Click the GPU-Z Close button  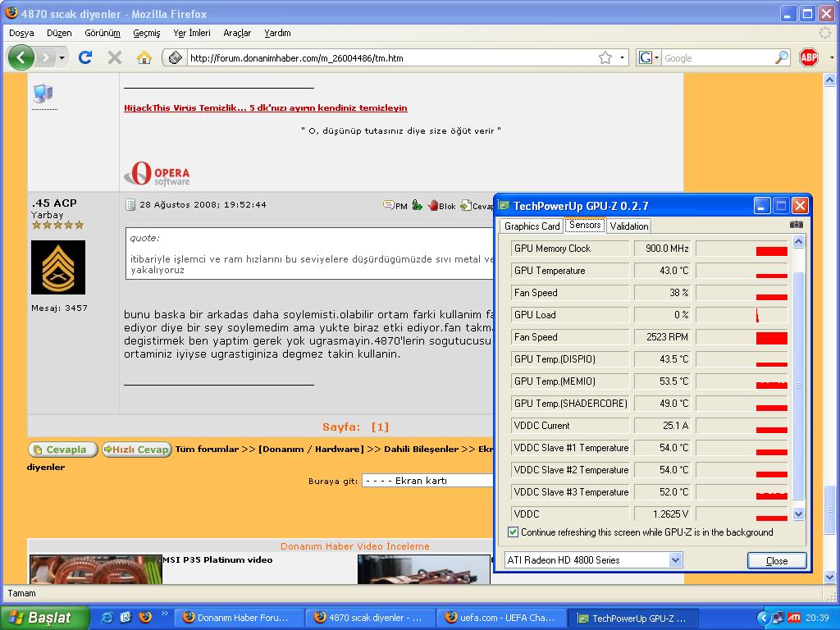(777, 560)
